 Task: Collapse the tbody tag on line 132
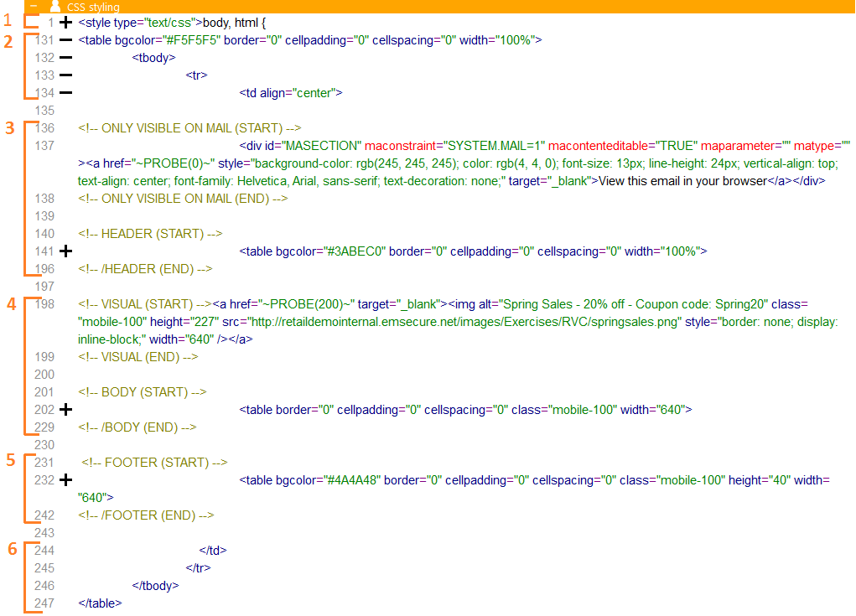pos(66,58)
